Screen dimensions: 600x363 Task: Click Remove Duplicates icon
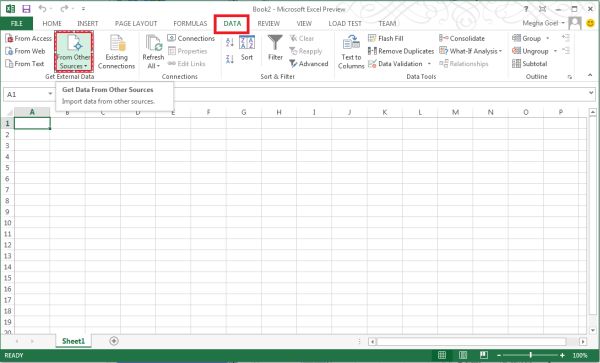[x=372, y=51]
